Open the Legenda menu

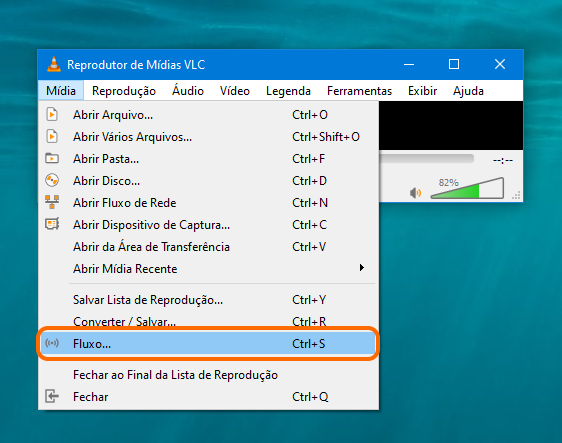click(x=288, y=91)
